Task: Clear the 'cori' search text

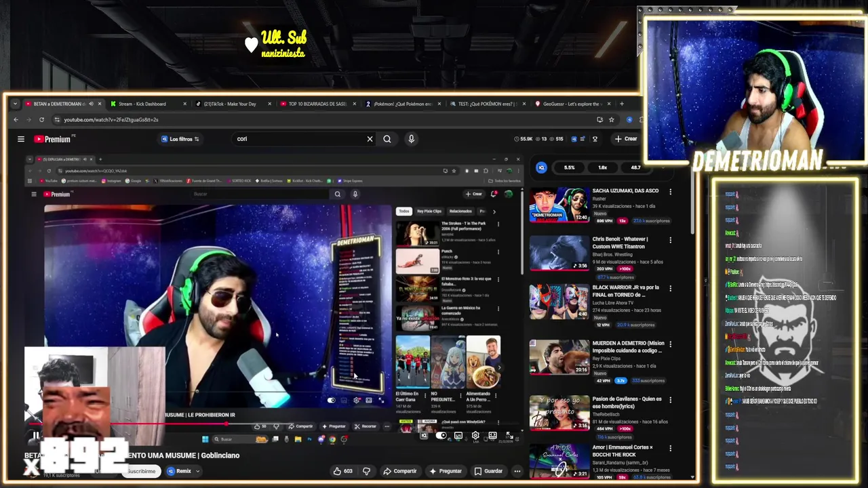Action: pos(370,139)
